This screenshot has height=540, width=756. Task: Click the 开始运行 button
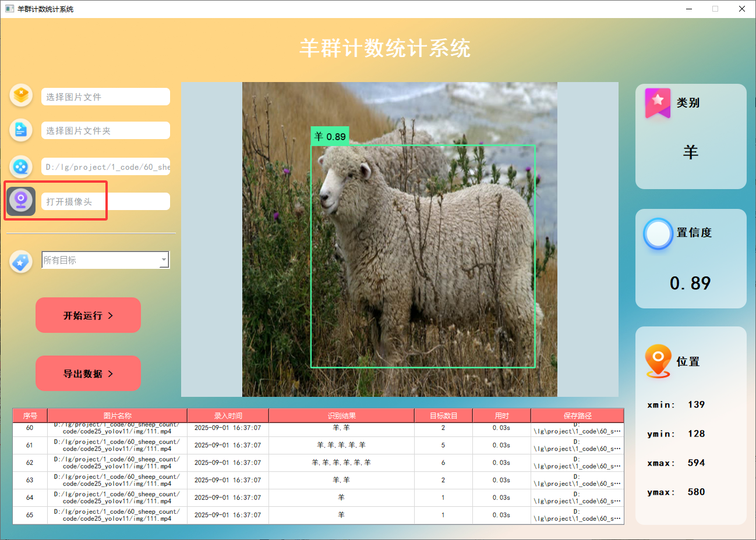point(88,315)
